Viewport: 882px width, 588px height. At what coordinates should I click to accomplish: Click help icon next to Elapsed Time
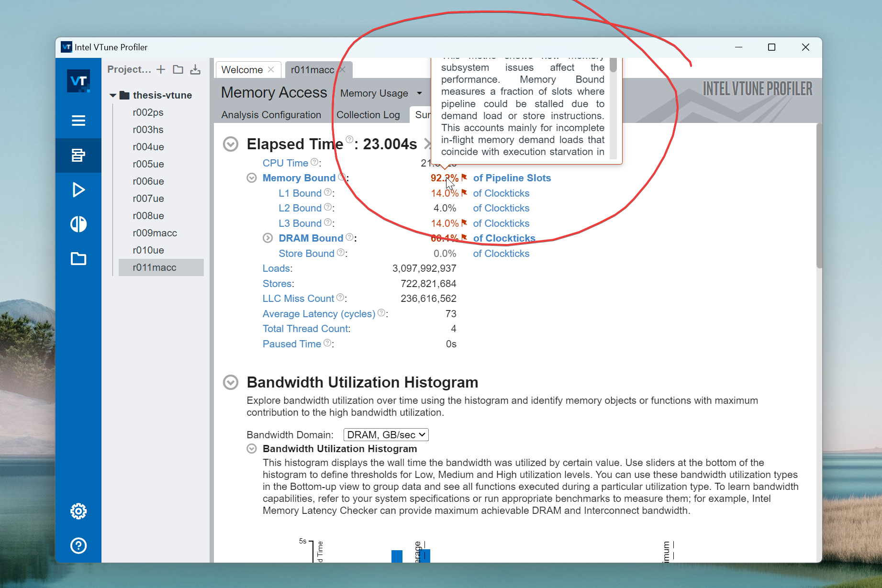click(350, 140)
